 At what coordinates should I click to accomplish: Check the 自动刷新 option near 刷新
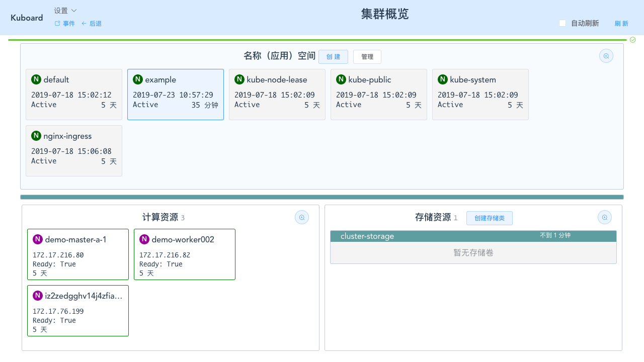tap(562, 23)
